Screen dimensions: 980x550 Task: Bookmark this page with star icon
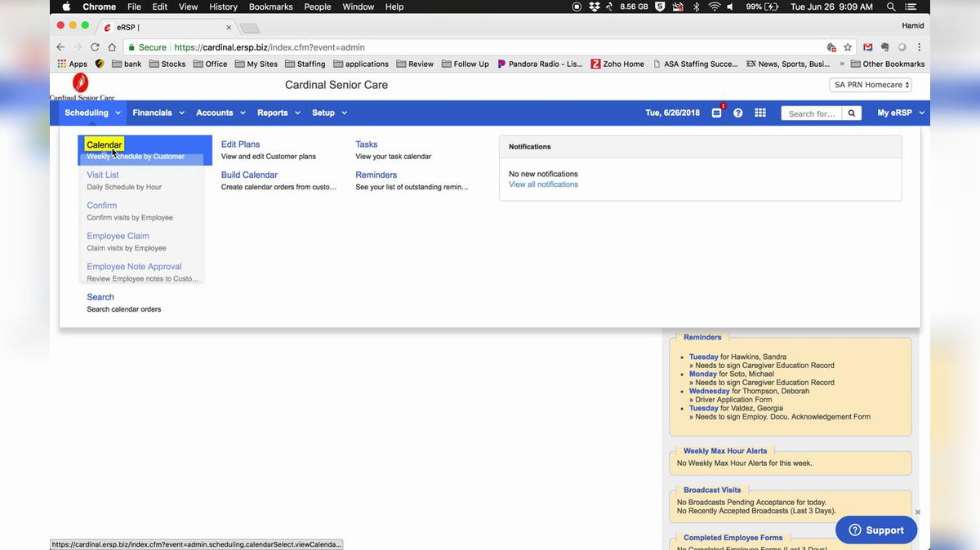click(x=848, y=47)
